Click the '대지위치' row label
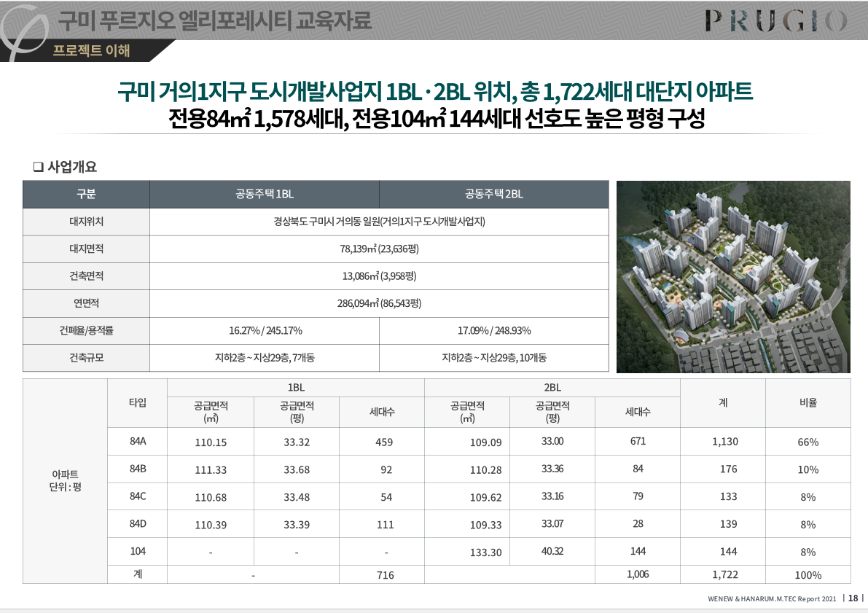 point(86,222)
